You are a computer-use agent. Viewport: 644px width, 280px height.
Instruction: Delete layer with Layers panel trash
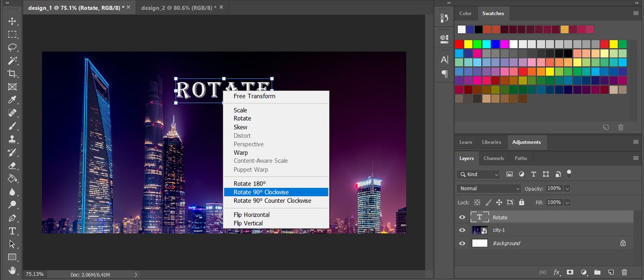(x=624, y=272)
